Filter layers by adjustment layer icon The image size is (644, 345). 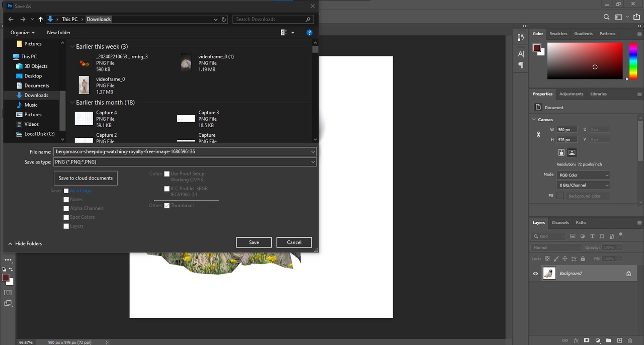[x=583, y=236]
